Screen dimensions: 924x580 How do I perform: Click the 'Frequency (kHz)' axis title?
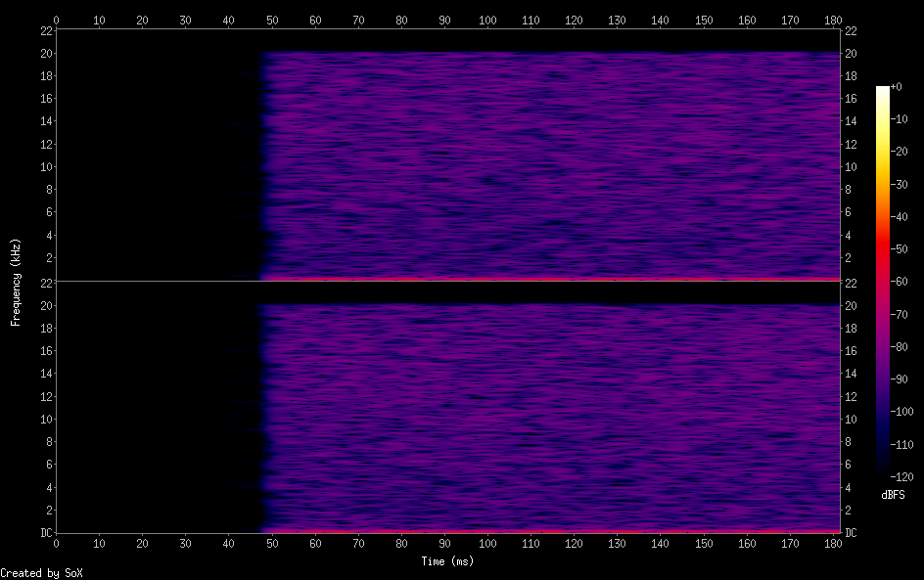point(16,283)
